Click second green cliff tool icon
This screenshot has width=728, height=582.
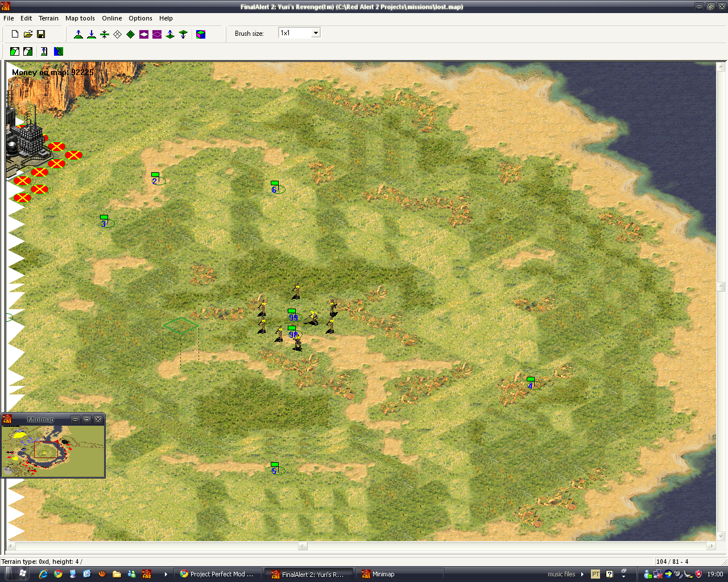tap(28, 52)
